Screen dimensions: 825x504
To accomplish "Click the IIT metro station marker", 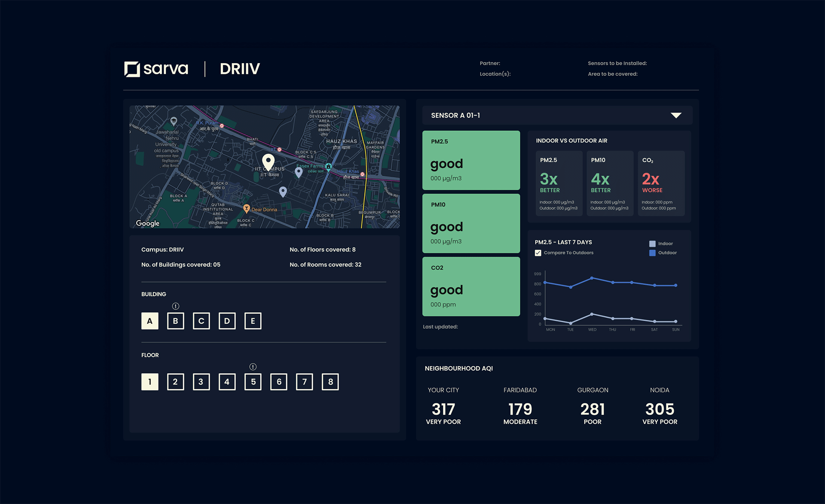I will (x=279, y=149).
